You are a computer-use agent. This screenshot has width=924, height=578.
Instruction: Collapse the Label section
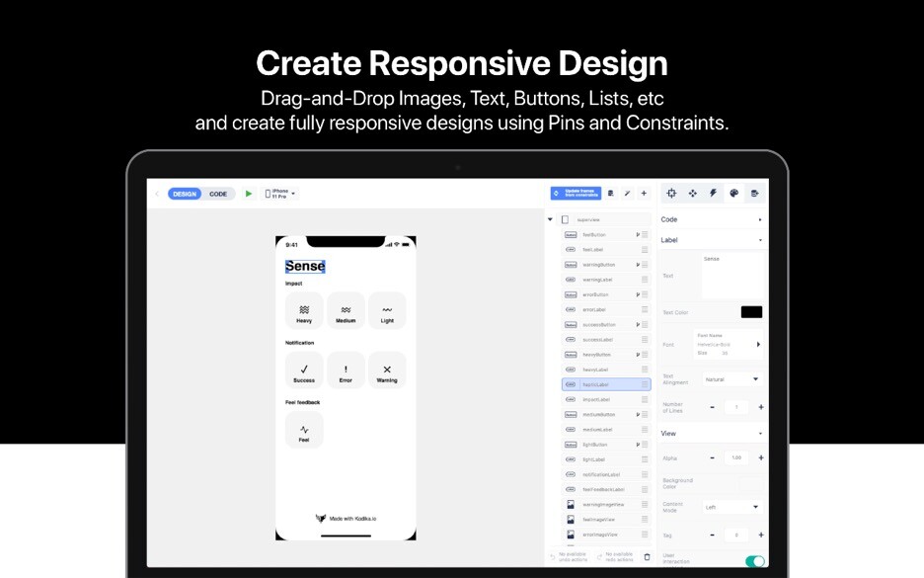[x=759, y=240]
